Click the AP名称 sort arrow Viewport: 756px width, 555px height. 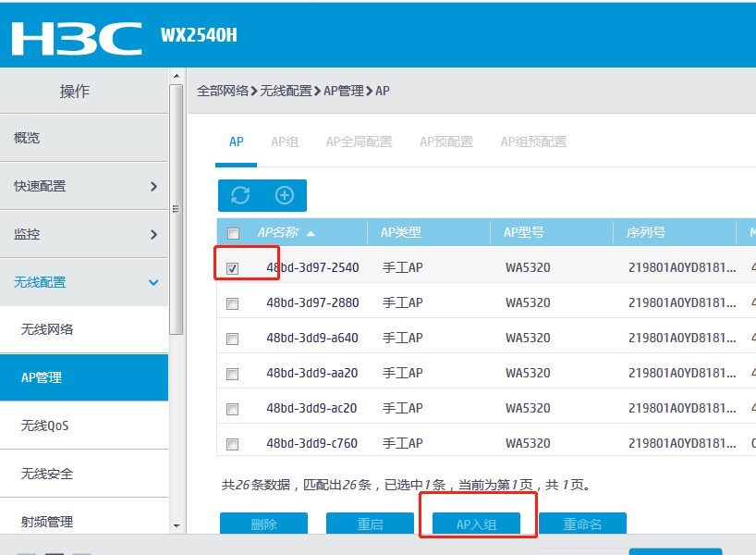click(x=311, y=234)
